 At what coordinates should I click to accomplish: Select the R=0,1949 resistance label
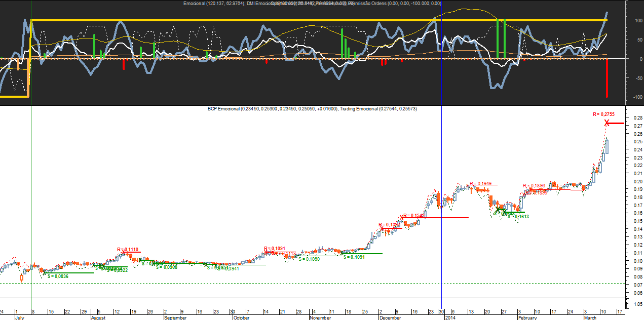click(480, 183)
